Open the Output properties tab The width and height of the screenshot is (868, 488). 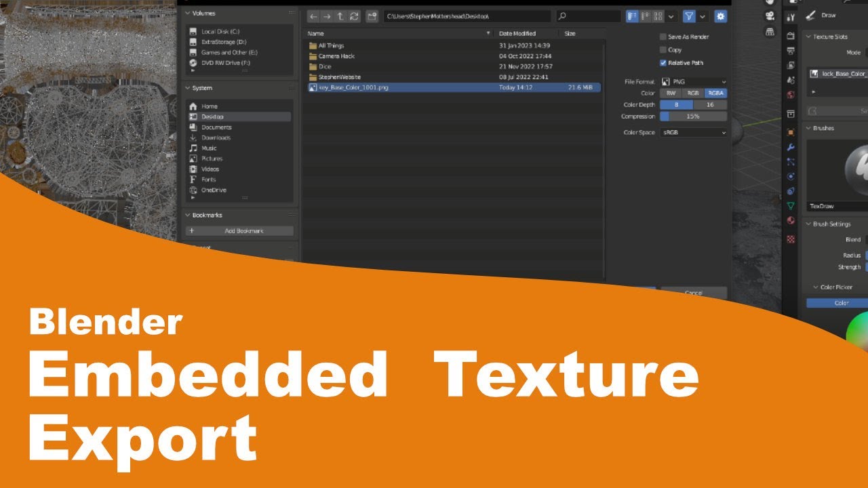point(791,51)
